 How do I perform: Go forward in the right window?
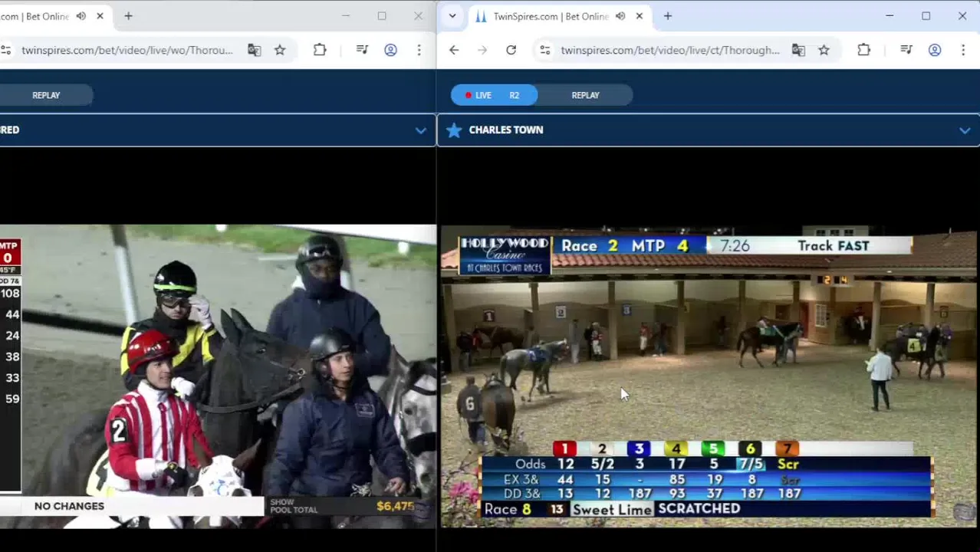pos(482,50)
